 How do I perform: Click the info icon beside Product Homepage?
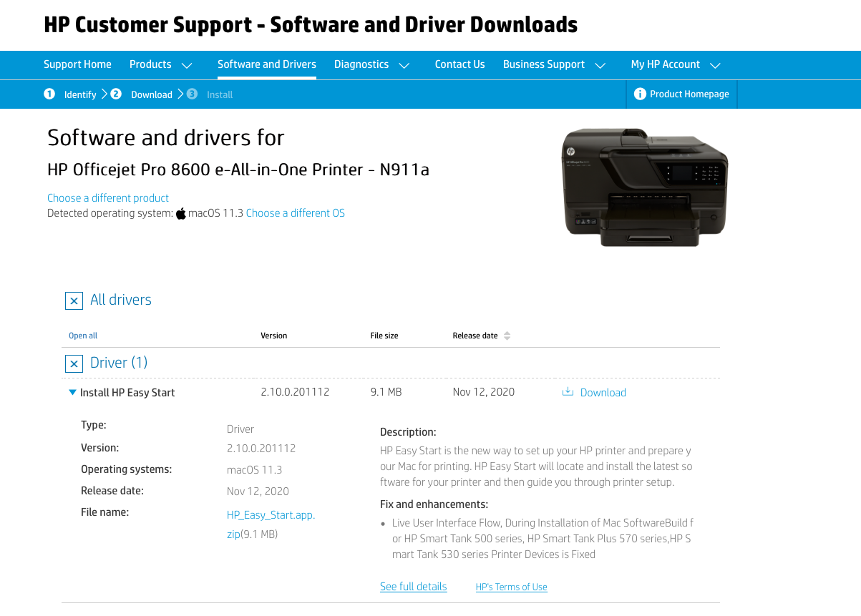(x=640, y=94)
